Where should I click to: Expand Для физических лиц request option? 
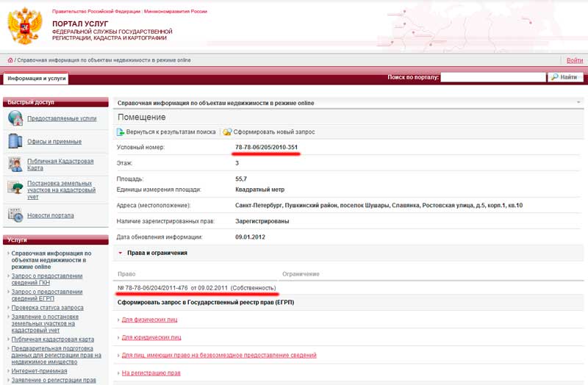coord(151,320)
